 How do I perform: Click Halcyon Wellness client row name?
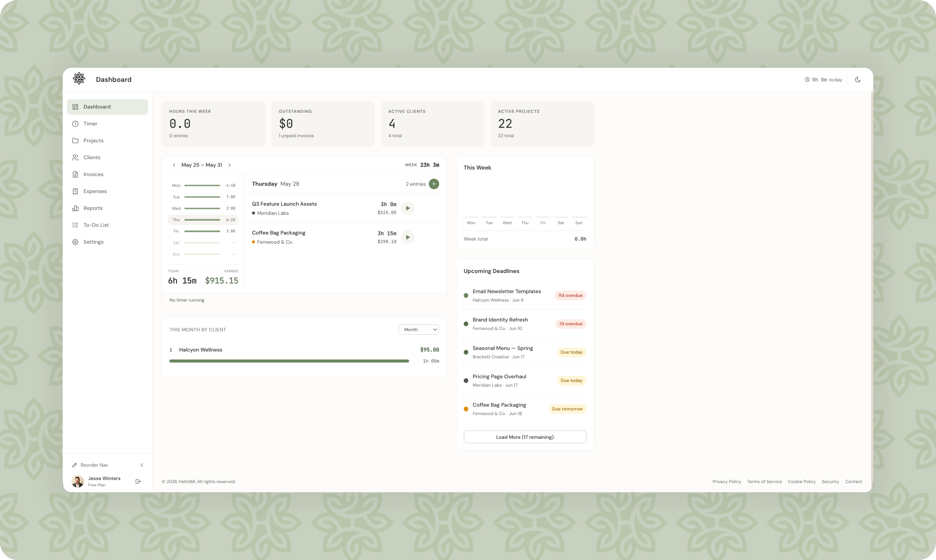[200, 350]
